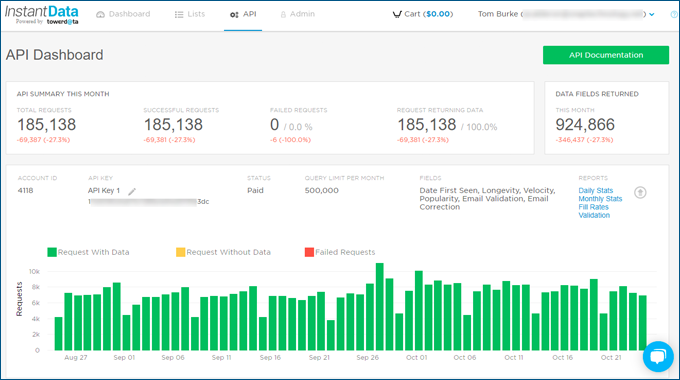Select the API tab
This screenshot has width=680, height=380.
pyautogui.click(x=243, y=14)
